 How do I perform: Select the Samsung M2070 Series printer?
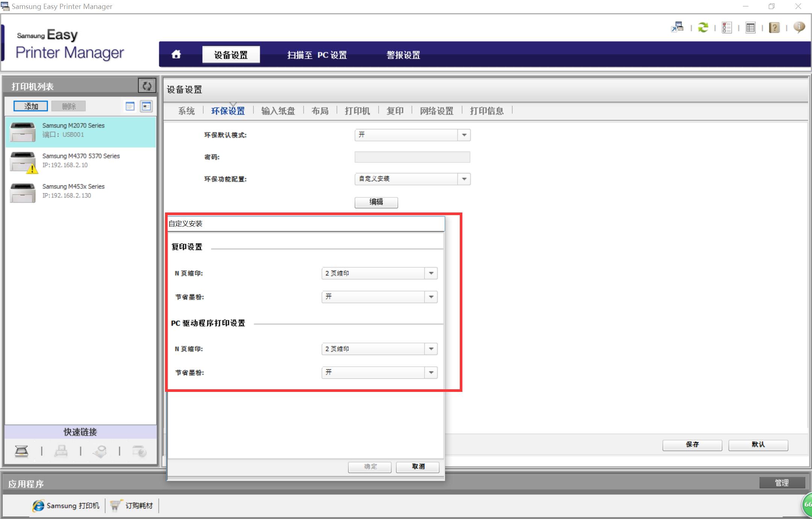pyautogui.click(x=80, y=132)
